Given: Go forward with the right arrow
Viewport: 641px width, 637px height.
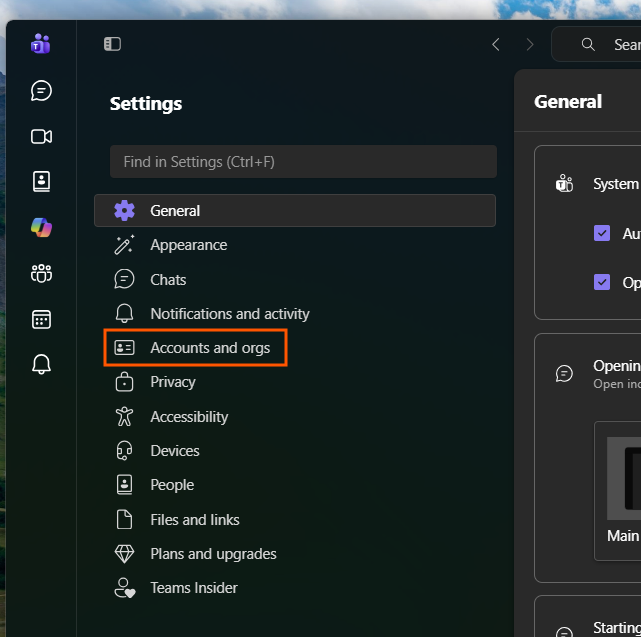Looking at the screenshot, I should pyautogui.click(x=530, y=44).
